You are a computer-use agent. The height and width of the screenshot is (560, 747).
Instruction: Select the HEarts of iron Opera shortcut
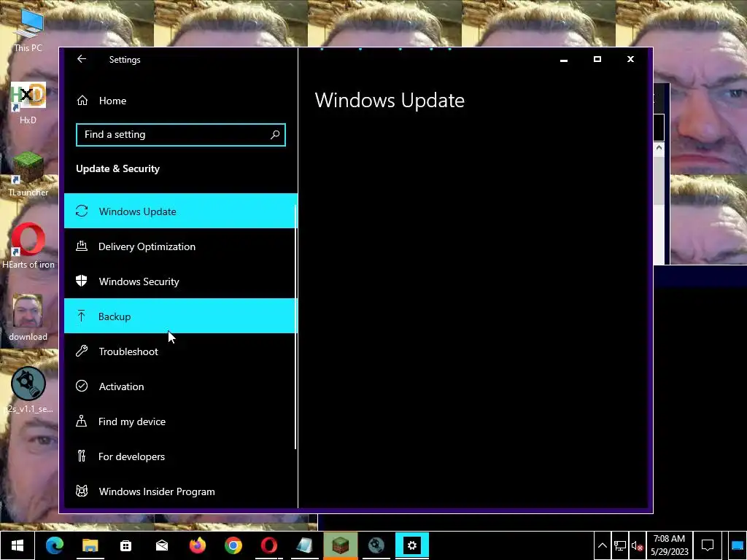point(28,246)
